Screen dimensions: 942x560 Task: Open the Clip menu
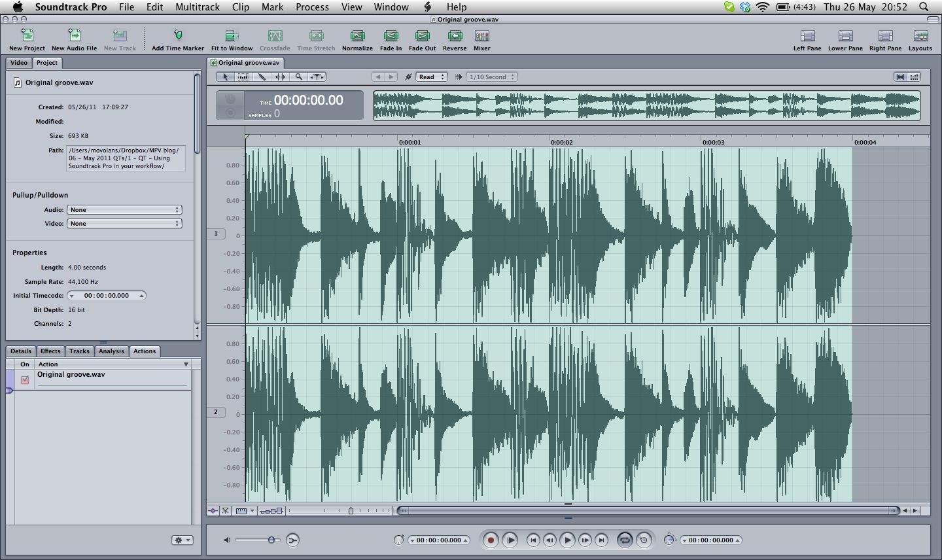coord(241,7)
